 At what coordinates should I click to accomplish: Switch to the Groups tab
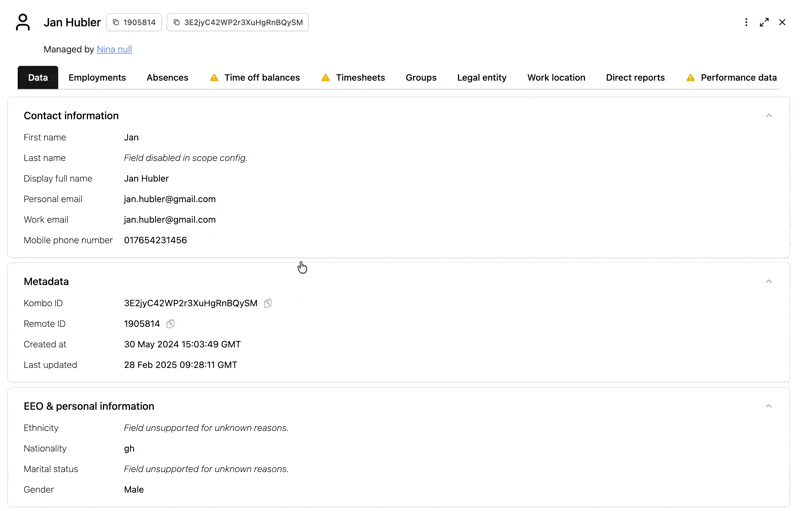421,78
